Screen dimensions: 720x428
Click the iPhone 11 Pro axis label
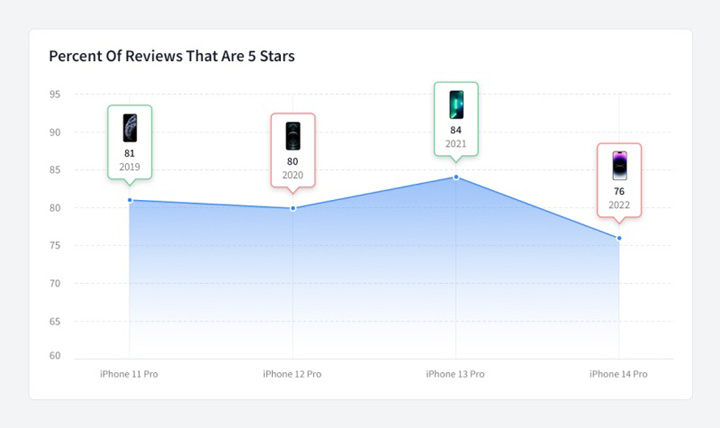(x=129, y=374)
